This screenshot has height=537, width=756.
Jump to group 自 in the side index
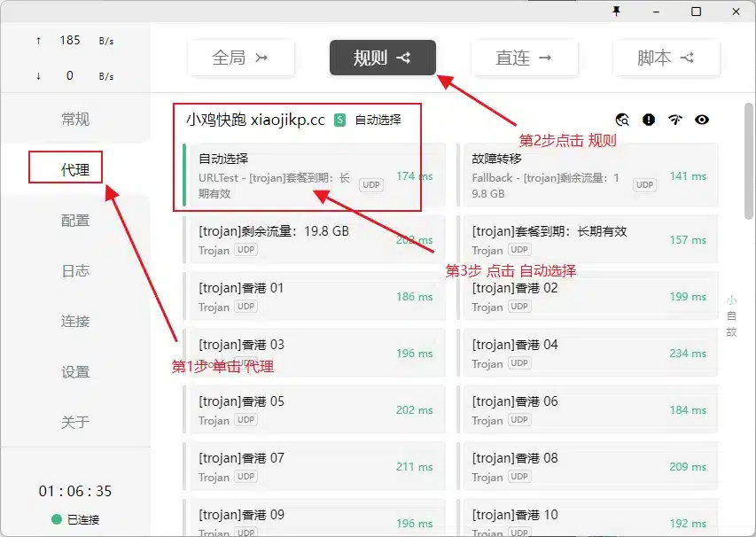coord(731,316)
